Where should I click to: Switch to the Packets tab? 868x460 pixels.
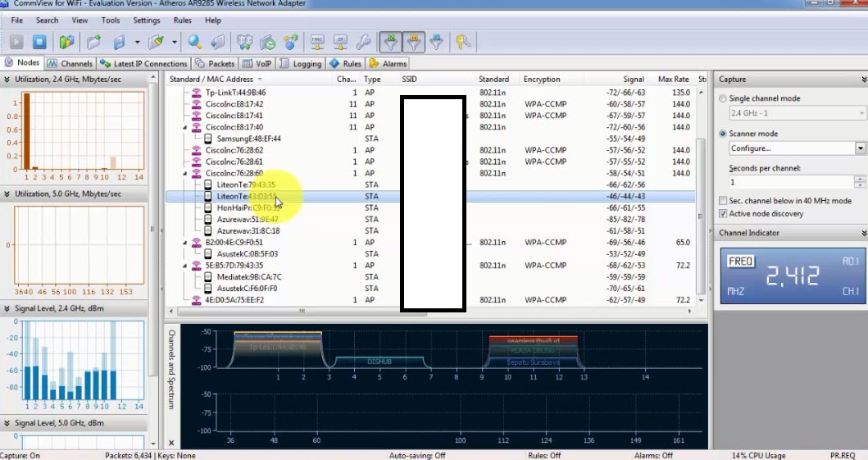(216, 63)
